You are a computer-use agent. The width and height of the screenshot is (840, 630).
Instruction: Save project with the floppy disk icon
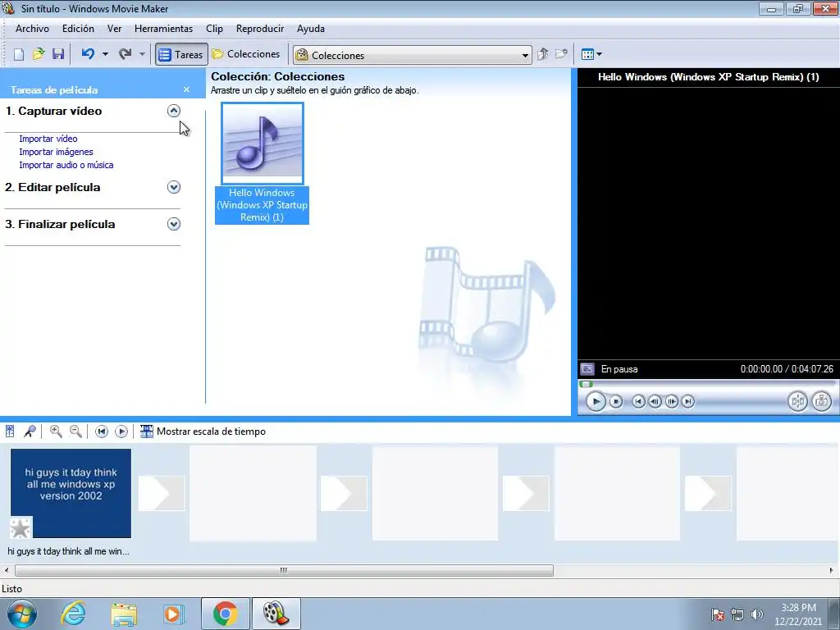tap(58, 54)
